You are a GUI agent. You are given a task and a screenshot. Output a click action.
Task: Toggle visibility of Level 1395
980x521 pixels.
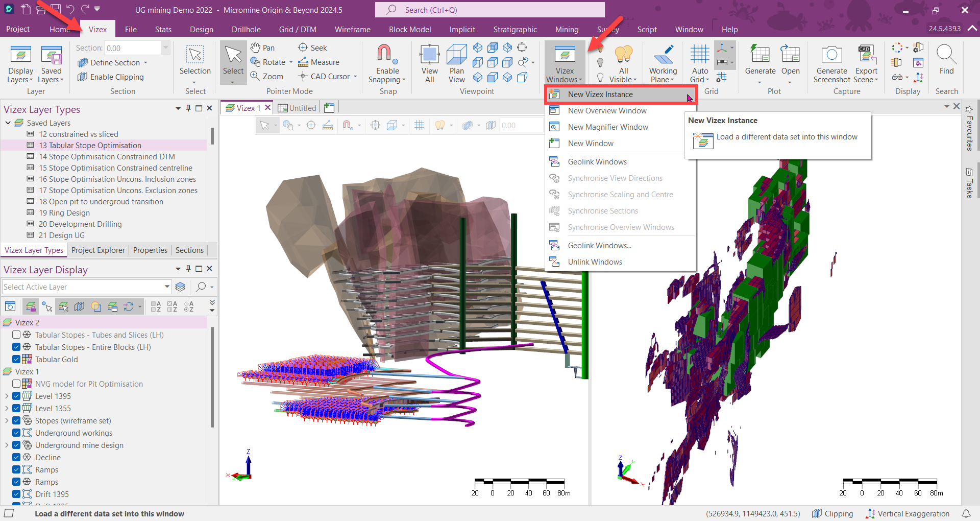17,396
